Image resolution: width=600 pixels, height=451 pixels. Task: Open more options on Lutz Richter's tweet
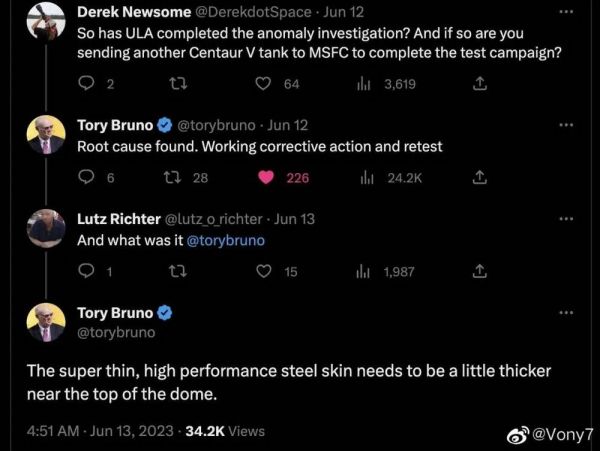tap(566, 218)
